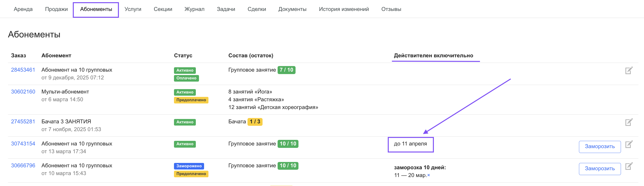Screen dimensions: 644x186
Task: Open the Продажи tab
Action: click(56, 9)
